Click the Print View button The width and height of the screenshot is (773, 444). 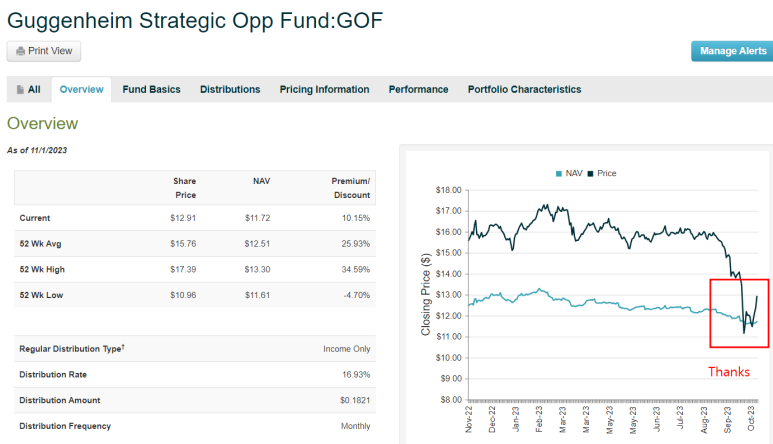pos(44,51)
